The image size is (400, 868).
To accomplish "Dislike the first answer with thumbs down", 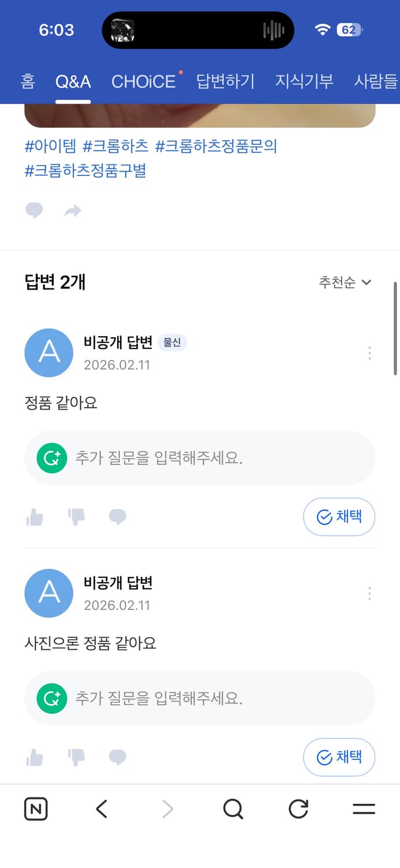I will point(76,517).
